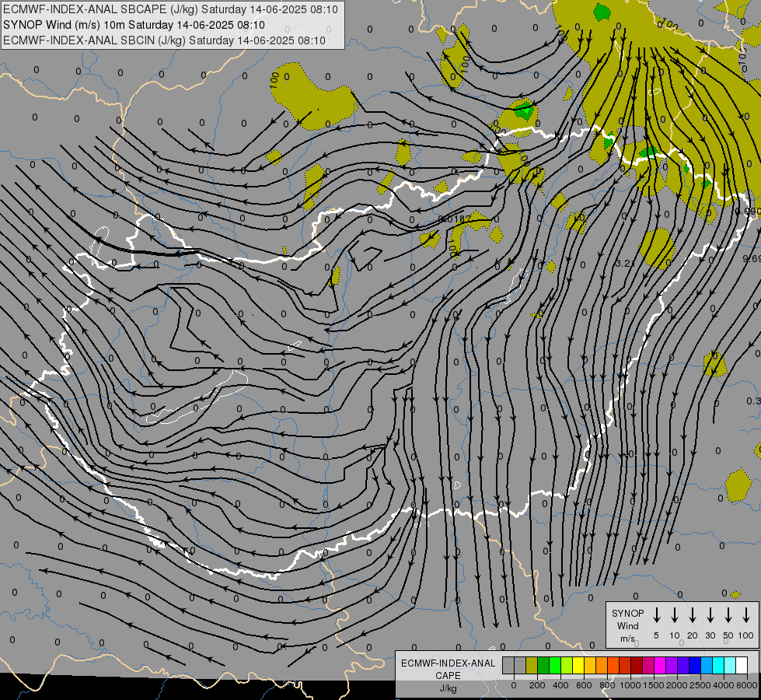Screen dimensions: 761x700
Task: Click the '50' wind speed label
Action: tap(728, 635)
